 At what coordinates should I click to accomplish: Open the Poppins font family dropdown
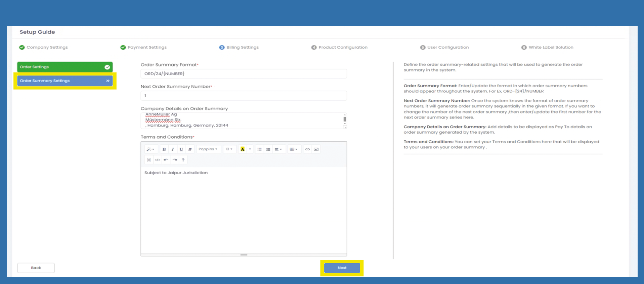pos(208,149)
